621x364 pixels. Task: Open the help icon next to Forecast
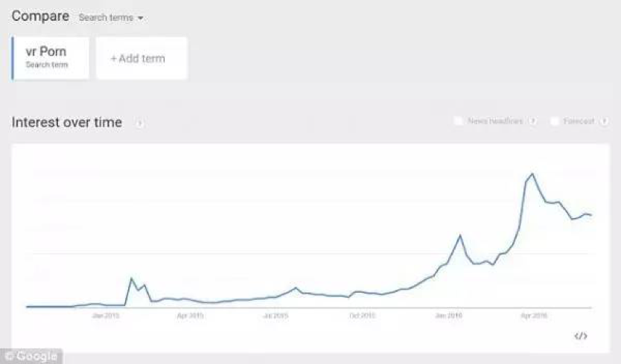coord(604,121)
